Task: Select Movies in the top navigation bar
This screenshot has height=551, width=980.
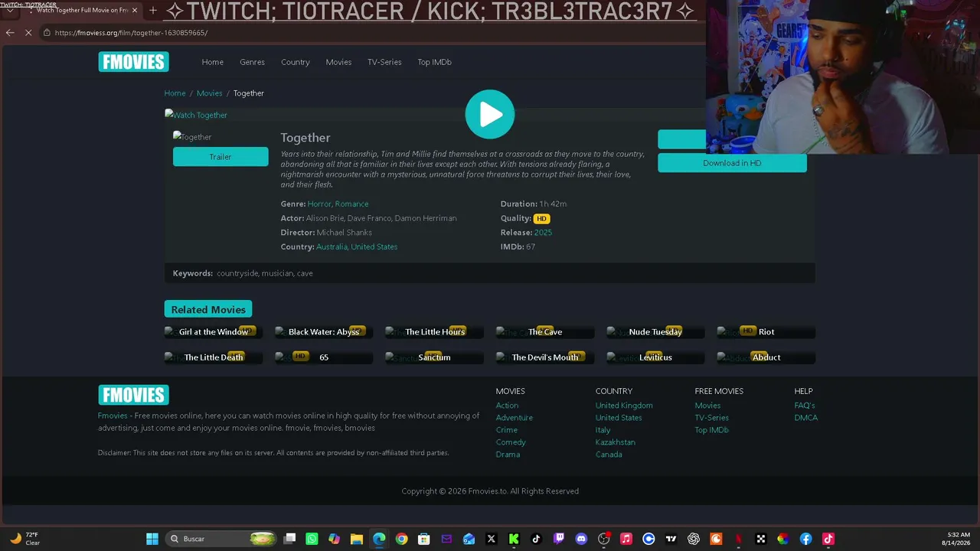Action: pyautogui.click(x=338, y=62)
